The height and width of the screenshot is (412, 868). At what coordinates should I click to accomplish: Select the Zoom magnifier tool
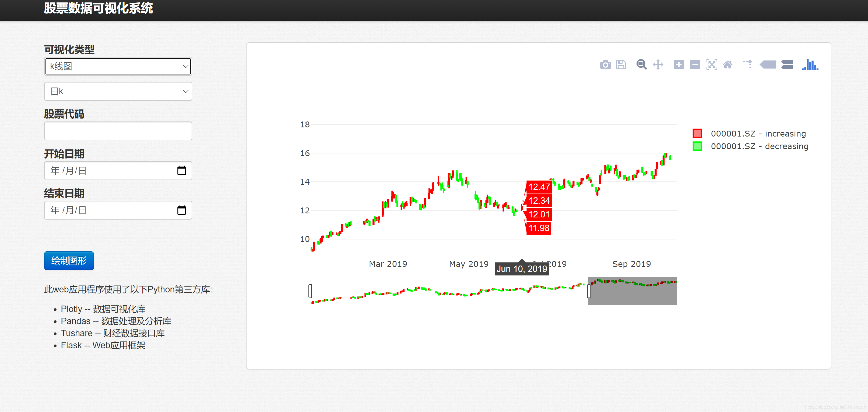(641, 65)
